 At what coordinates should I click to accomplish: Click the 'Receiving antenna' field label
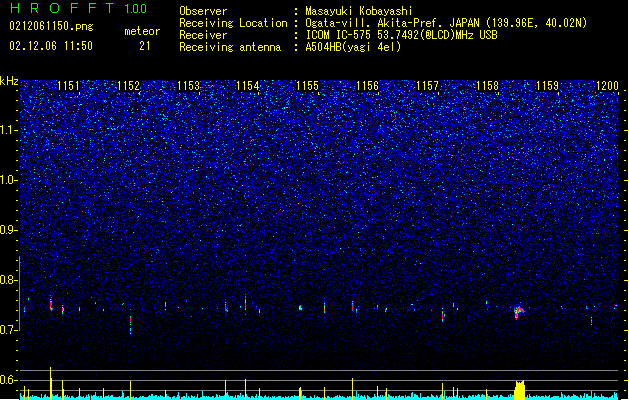pyautogui.click(x=230, y=47)
